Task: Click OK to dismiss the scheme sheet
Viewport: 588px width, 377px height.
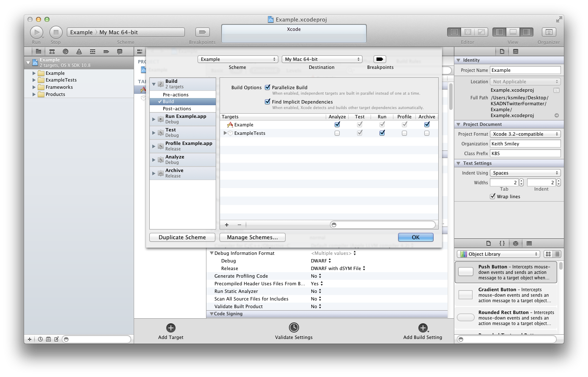Action: (416, 238)
